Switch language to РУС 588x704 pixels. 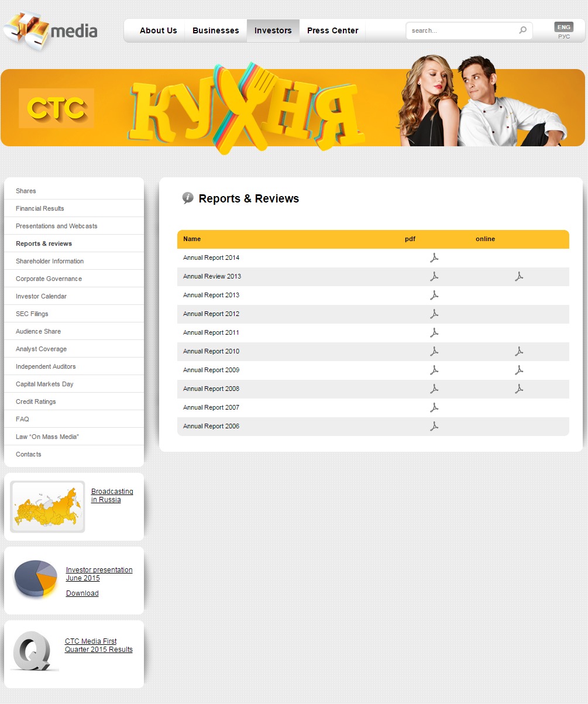563,37
